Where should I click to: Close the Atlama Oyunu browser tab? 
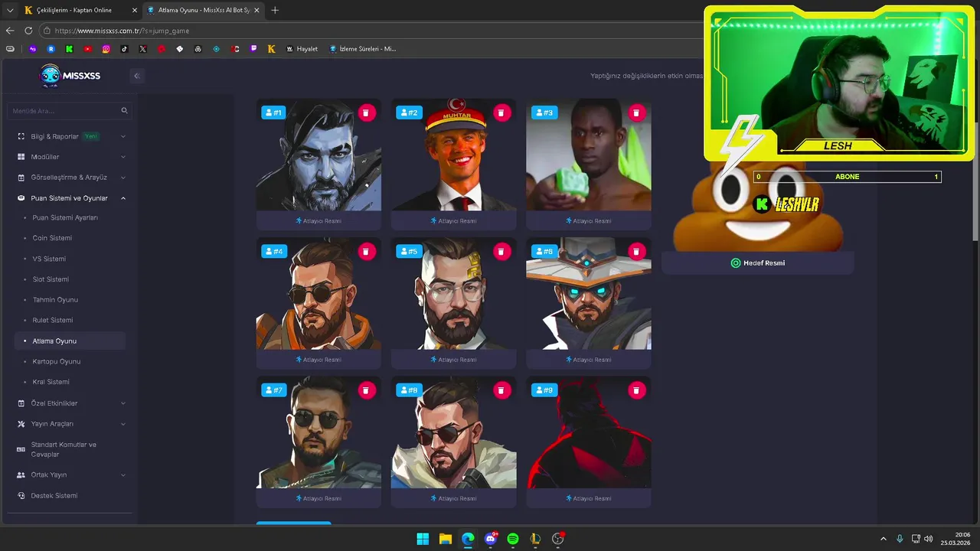[255, 10]
